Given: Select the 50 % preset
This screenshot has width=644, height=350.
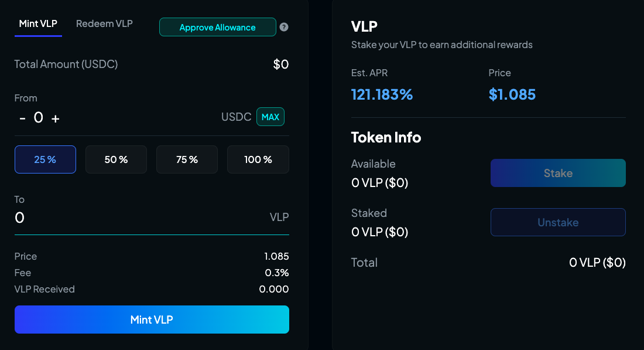Looking at the screenshot, I should (x=116, y=159).
